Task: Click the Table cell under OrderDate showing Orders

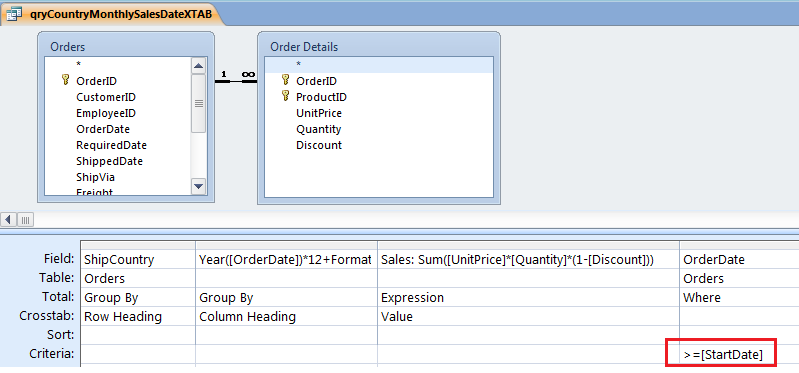Action: tap(739, 278)
